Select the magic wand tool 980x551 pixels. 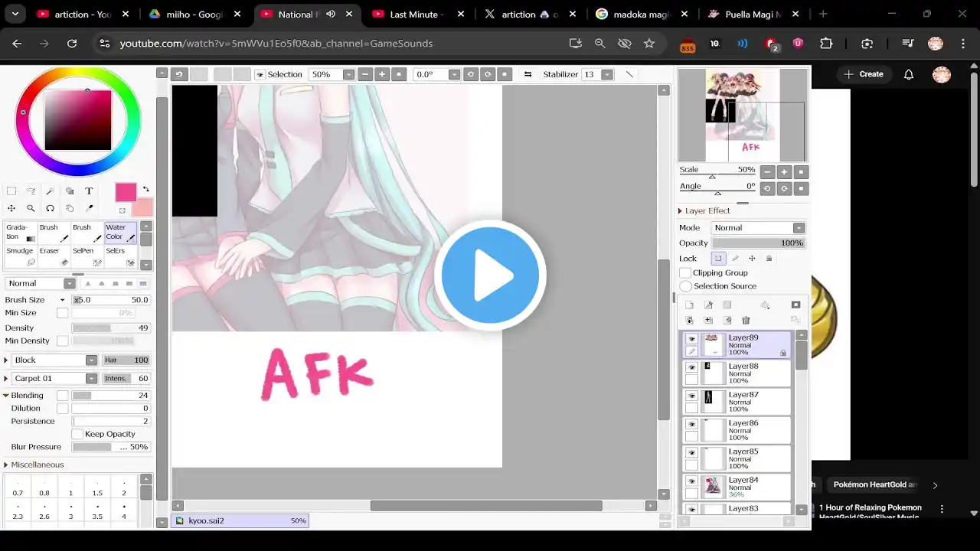50,191
